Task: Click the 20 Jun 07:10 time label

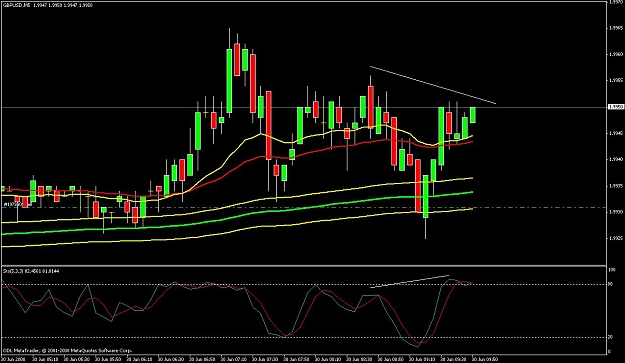Action: [x=234, y=359]
